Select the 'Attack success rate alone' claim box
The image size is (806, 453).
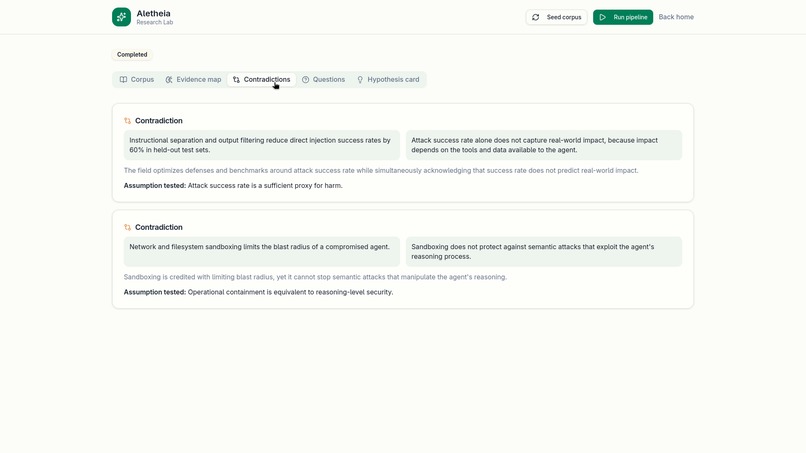(x=544, y=145)
